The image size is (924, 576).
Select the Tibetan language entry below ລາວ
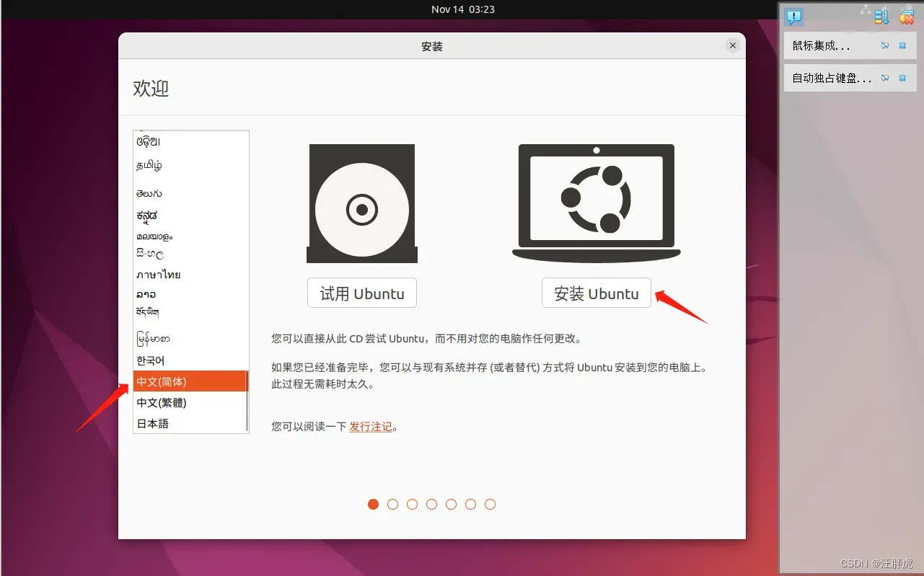coord(190,312)
